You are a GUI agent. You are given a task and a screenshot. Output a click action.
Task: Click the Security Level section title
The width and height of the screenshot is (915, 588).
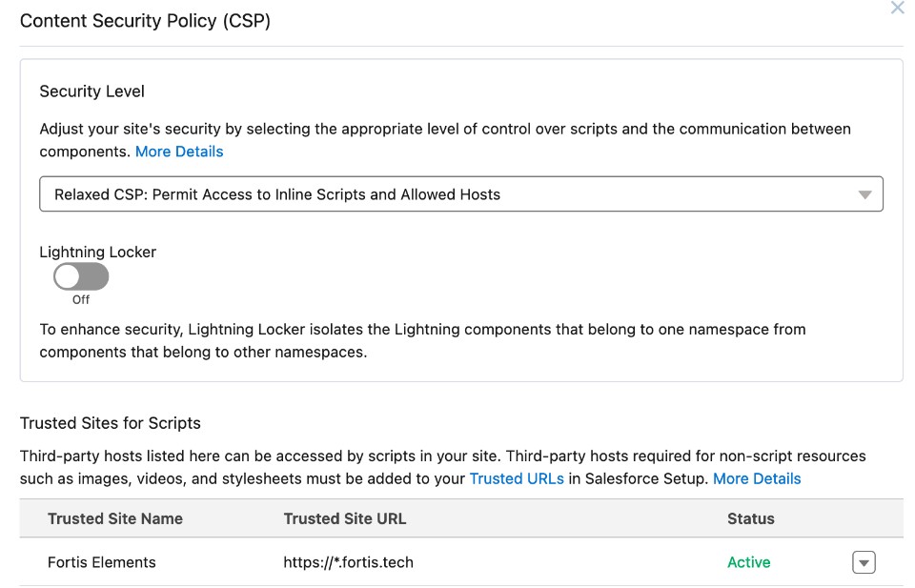point(91,91)
